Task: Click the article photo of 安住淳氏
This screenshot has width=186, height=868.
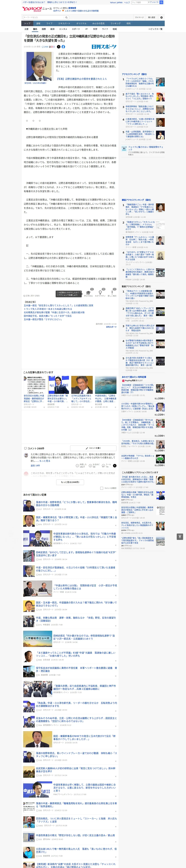Action: click(x=39, y=66)
